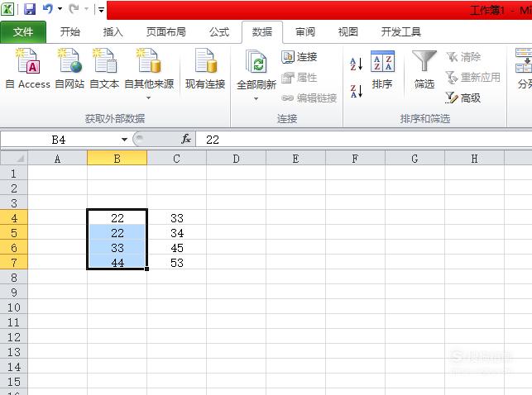Image resolution: width=532 pixels, height=395 pixels.
Task: Select column D header
Action: pos(236,159)
